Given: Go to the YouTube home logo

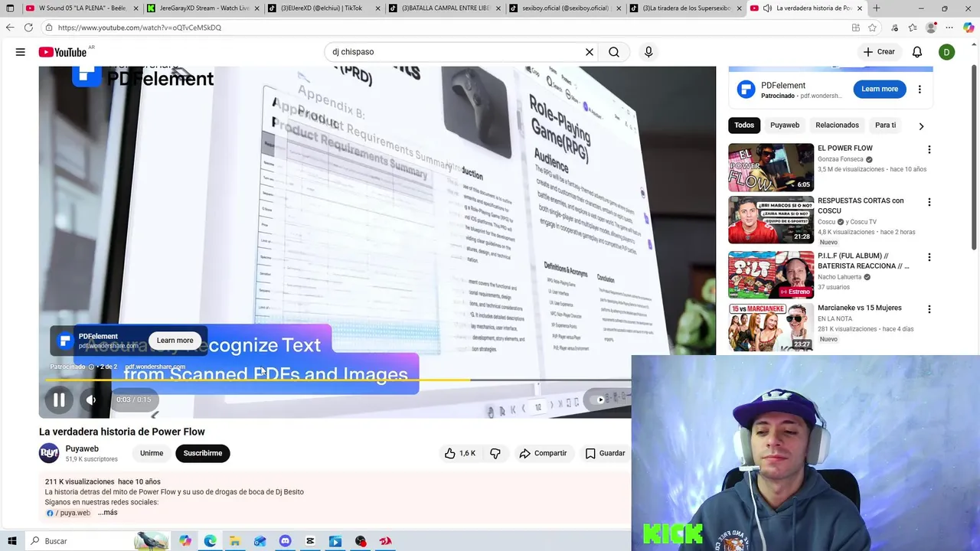Looking at the screenshot, I should 63,52.
